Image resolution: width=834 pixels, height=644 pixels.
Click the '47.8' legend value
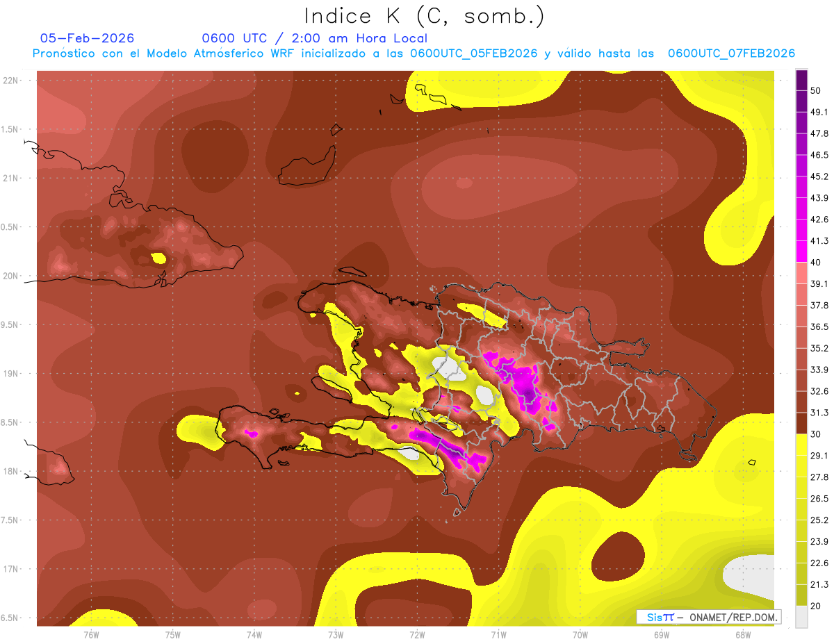(819, 133)
